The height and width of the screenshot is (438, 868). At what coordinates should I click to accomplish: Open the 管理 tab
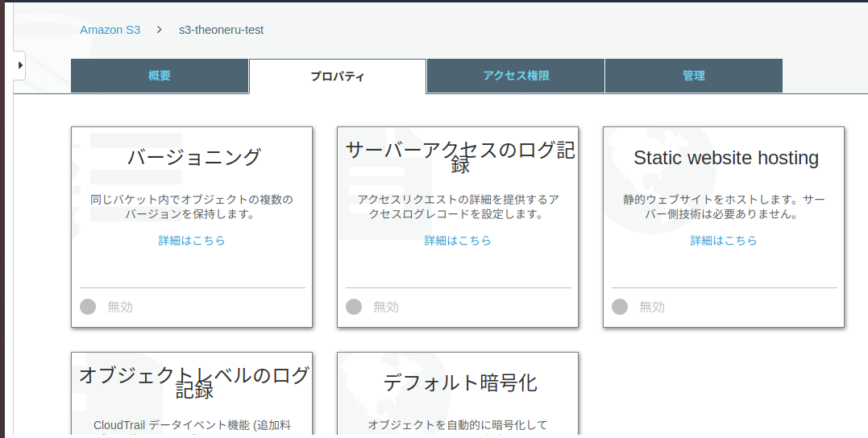pos(694,76)
